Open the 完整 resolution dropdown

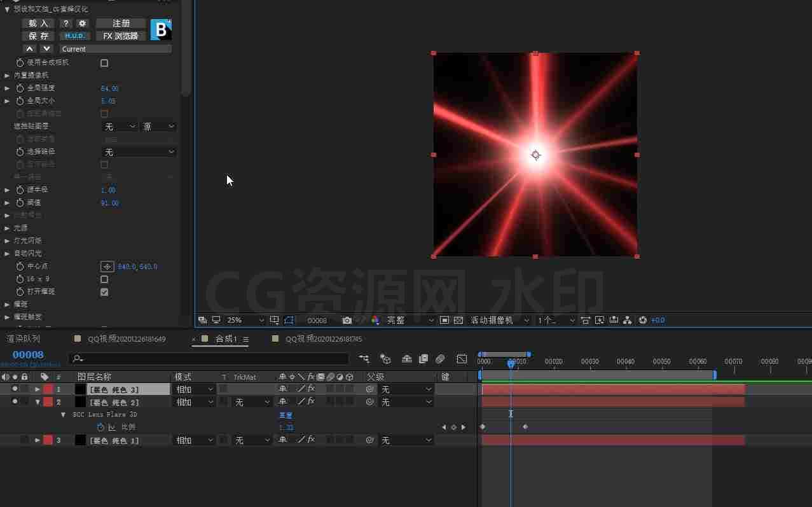[410, 320]
